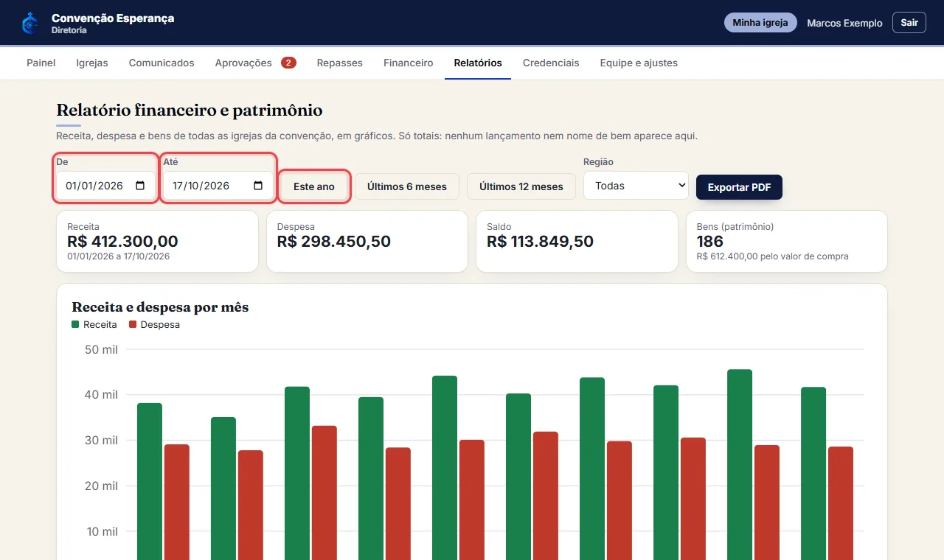Viewport: 944px width, 560px height.
Task: Click the Bens count 186
Action: (710, 241)
